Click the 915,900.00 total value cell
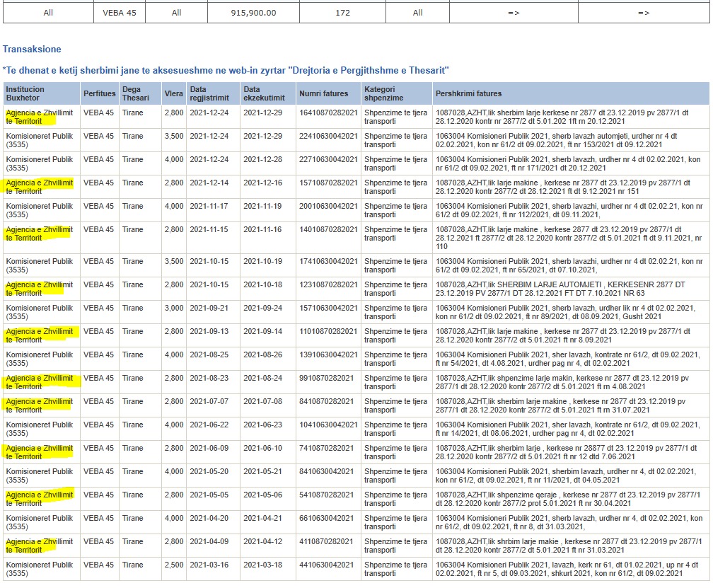This screenshot has width=713, height=588. 253,13
